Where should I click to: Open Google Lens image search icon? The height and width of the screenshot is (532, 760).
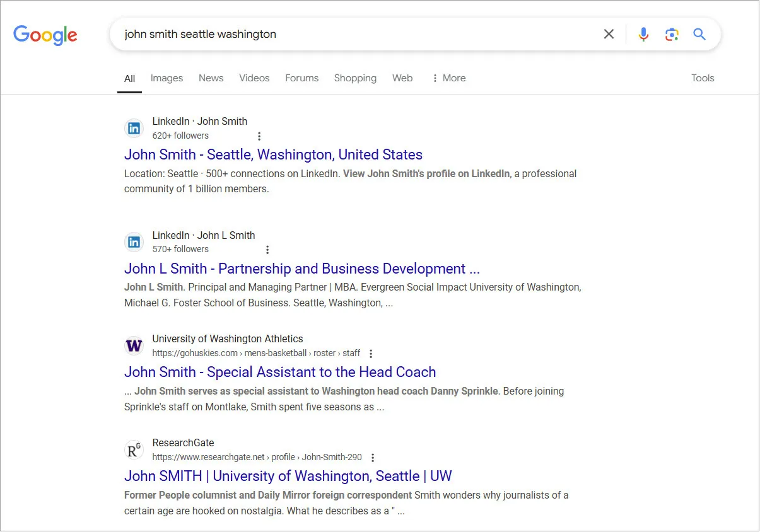click(672, 34)
